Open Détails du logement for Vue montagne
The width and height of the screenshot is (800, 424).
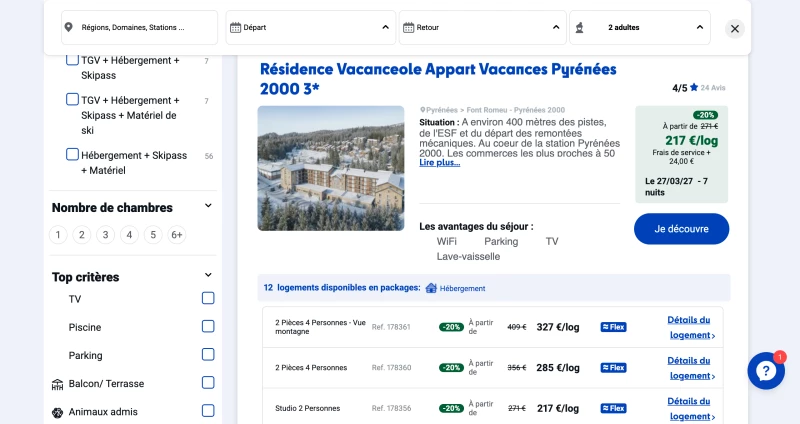pos(690,327)
